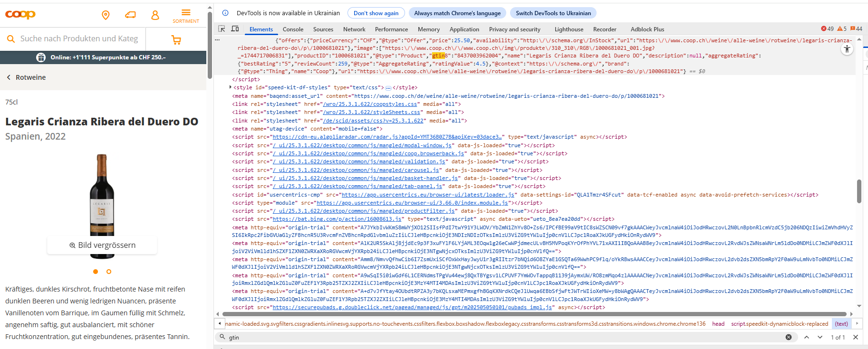Switch to the Console tab
Screen dimensions: 868x349
point(293,29)
